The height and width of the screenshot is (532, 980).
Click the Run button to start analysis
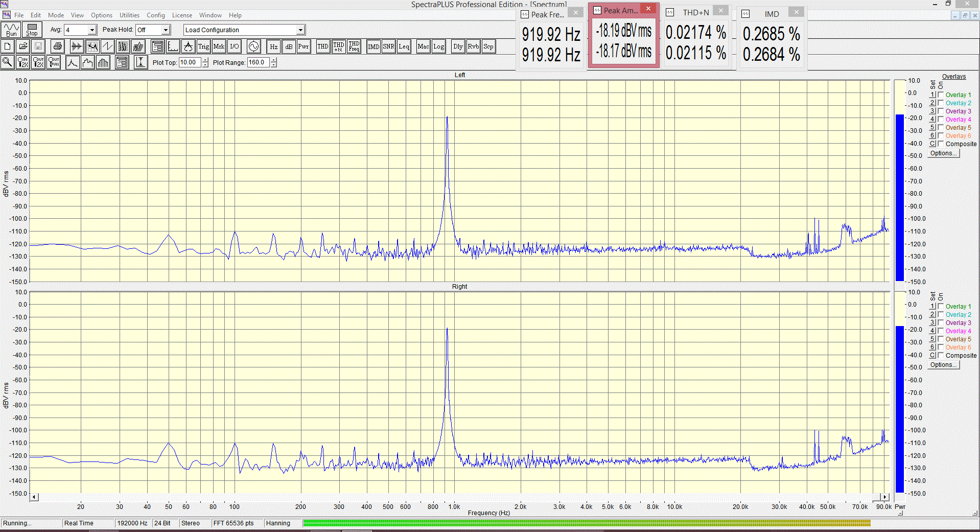pos(11,30)
